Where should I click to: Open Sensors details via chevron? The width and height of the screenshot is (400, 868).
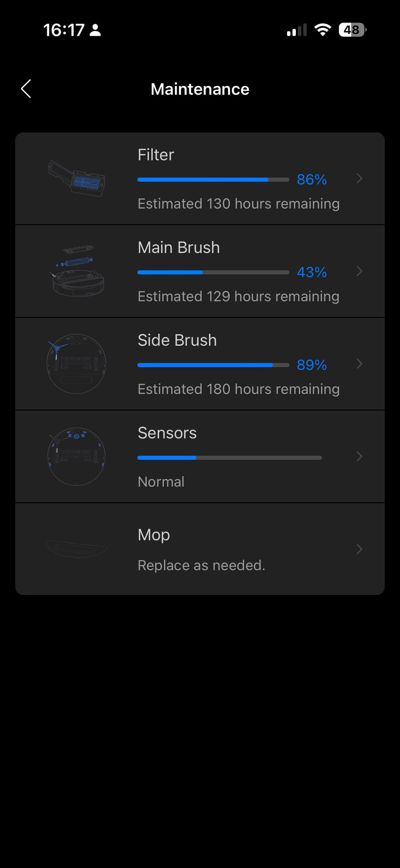click(360, 456)
